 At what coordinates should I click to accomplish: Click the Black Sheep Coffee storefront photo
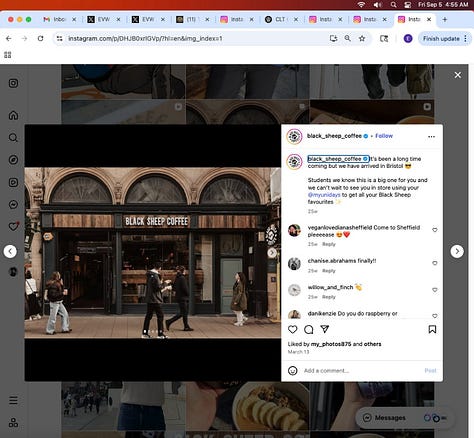153,253
